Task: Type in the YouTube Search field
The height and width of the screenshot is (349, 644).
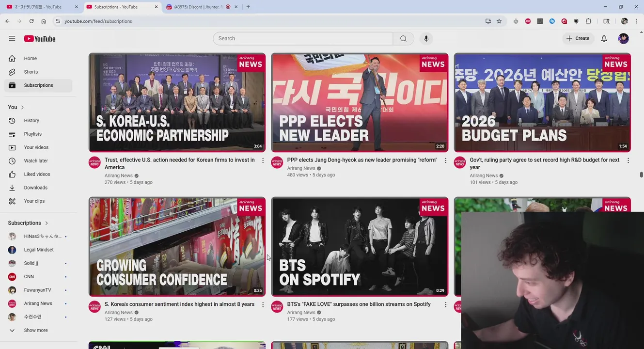Action: pos(303,38)
